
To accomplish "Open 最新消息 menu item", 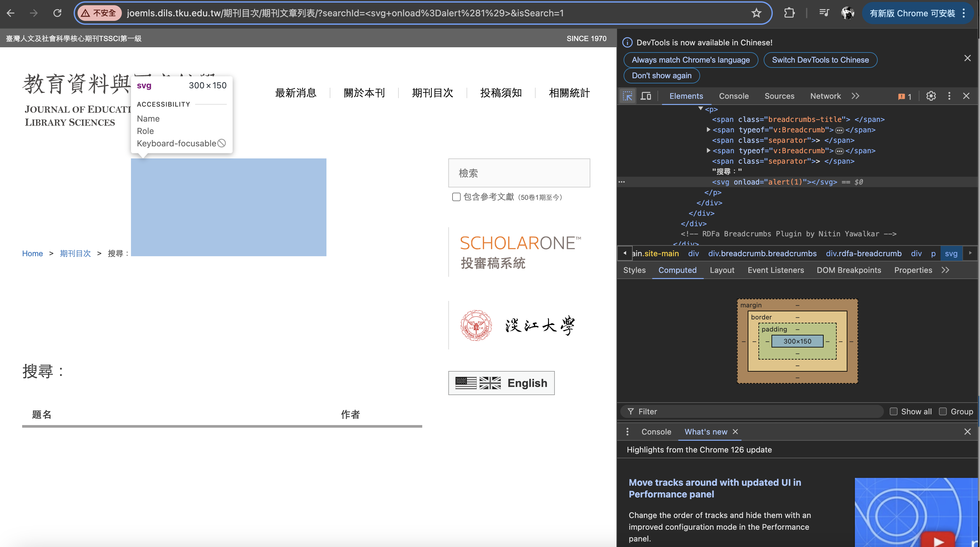I will click(x=295, y=93).
